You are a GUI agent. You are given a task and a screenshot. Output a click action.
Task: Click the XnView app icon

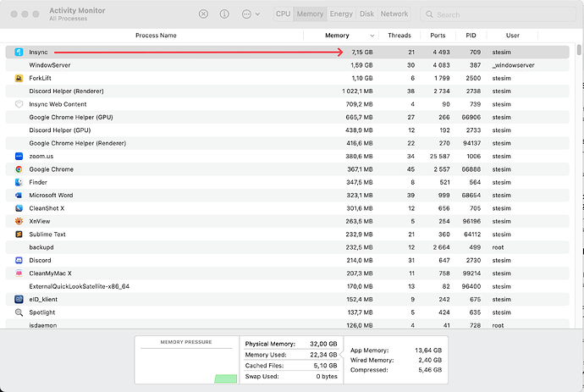(x=19, y=221)
